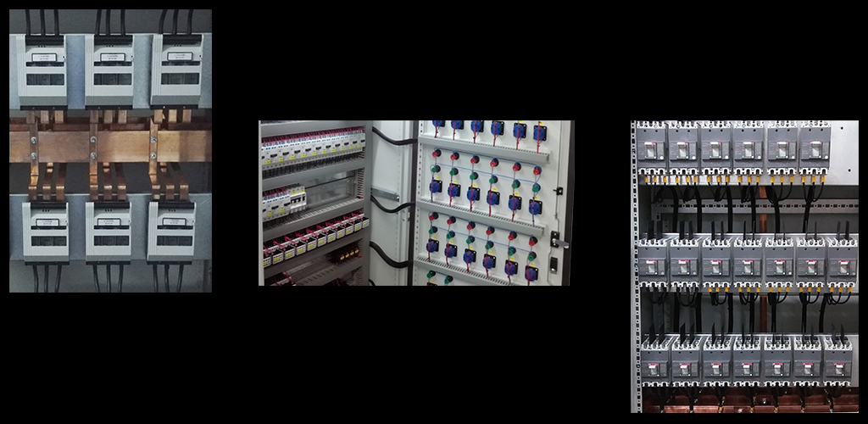The height and width of the screenshot is (424, 868).
Task: Open the right circuit breaker panel photo
Action: click(744, 266)
